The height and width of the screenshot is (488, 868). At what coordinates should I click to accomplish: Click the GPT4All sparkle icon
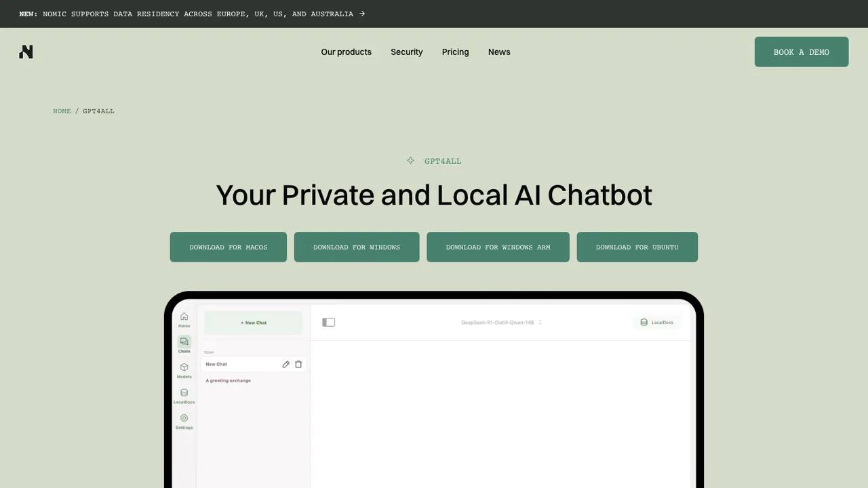[410, 161]
